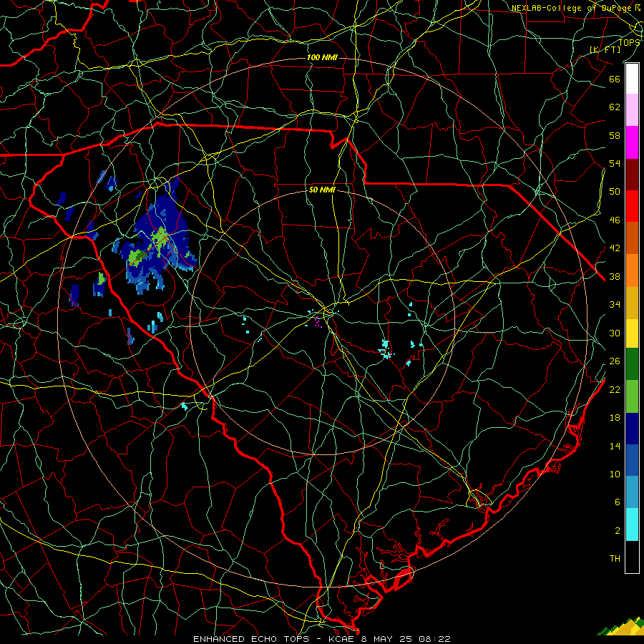Click the legend value "30"

point(615,333)
